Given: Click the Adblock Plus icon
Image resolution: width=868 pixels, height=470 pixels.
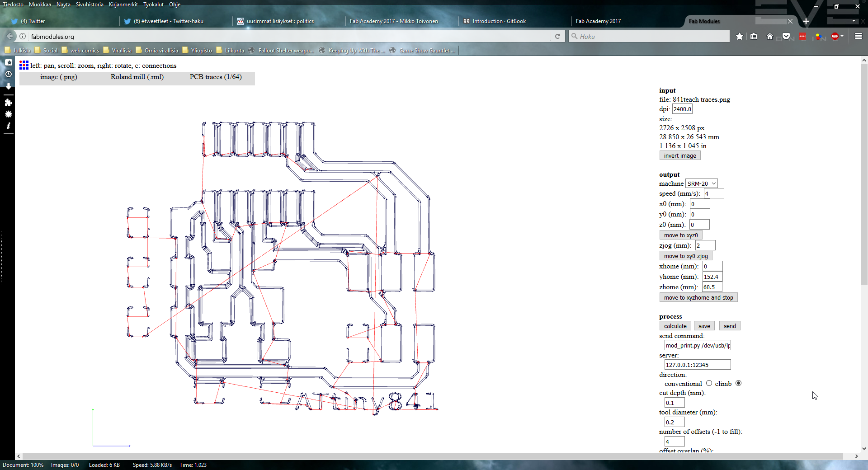Looking at the screenshot, I should click(835, 36).
